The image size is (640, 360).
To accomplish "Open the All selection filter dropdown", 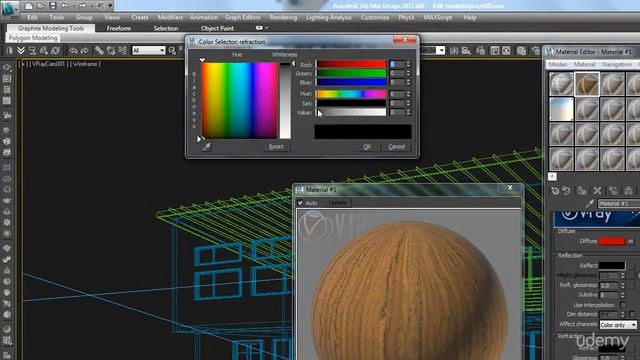I will (162, 51).
